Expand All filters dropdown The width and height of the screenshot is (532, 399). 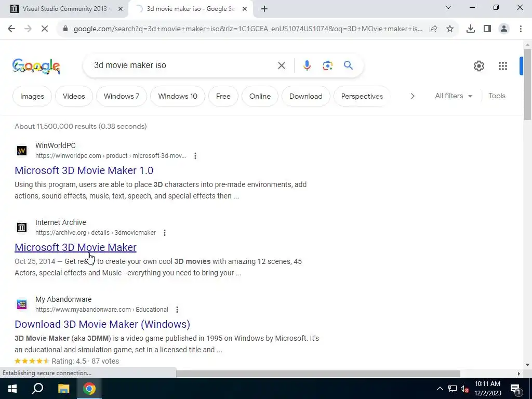(453, 96)
